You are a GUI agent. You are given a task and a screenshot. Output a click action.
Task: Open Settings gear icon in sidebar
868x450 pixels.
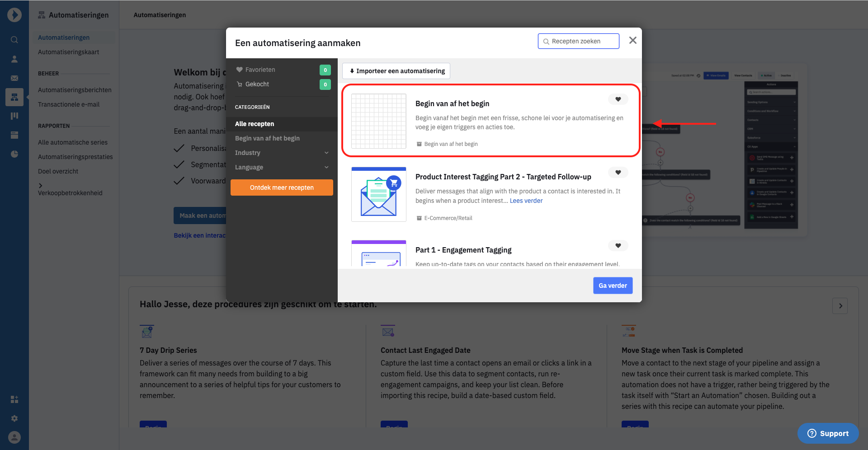pos(14,418)
